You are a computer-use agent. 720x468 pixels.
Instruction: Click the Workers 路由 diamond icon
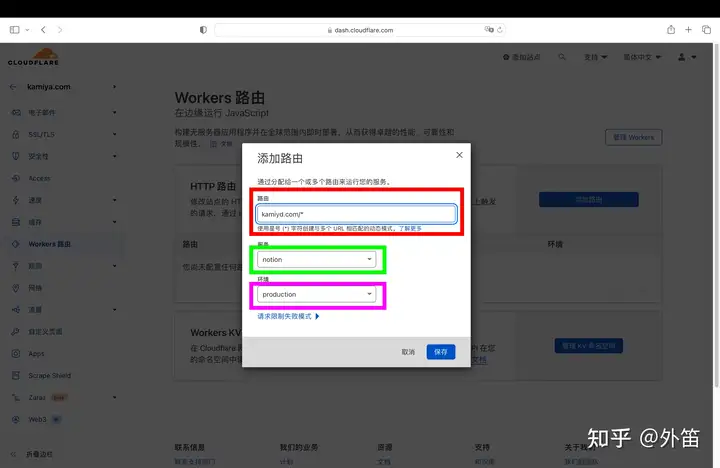point(16,244)
